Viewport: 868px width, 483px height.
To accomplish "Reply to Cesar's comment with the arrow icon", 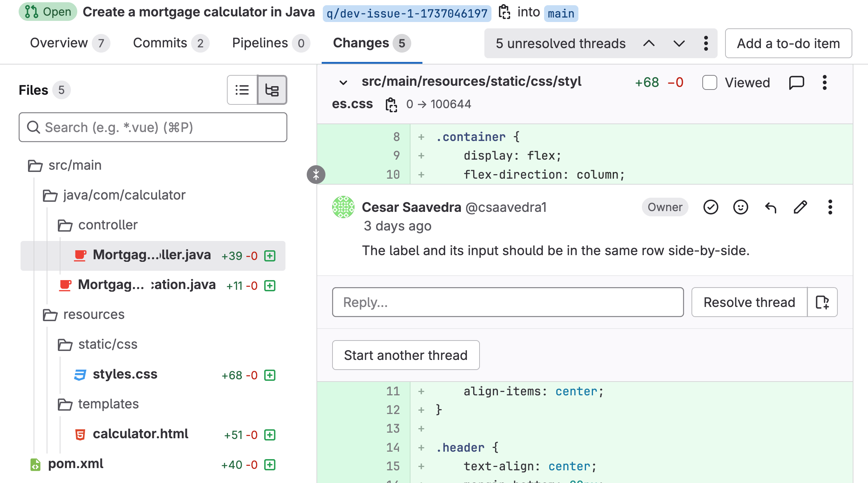I will click(771, 208).
